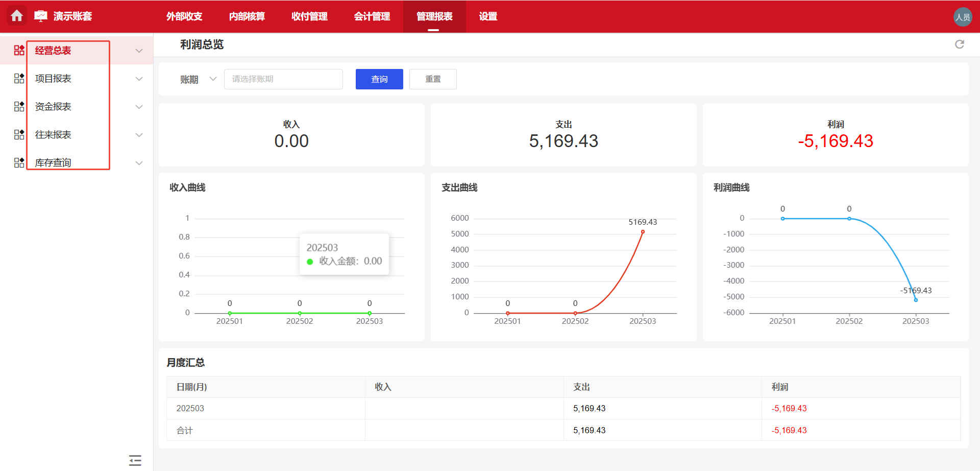Screen dimensions: 980x471
Task: Collapse sidebar using bottom-left icon
Action: pos(135,460)
